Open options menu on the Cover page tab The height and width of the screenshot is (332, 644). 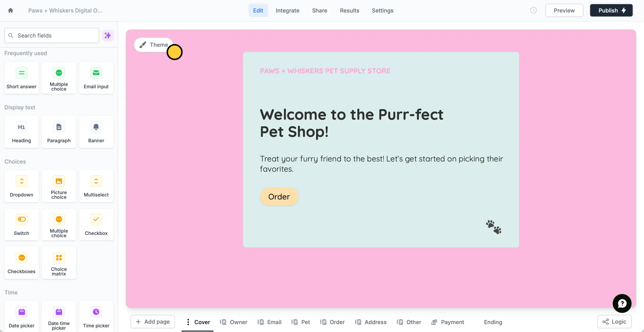[188, 322]
